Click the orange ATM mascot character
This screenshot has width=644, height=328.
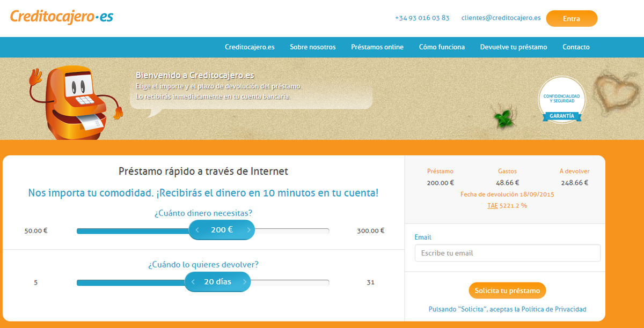click(75, 103)
